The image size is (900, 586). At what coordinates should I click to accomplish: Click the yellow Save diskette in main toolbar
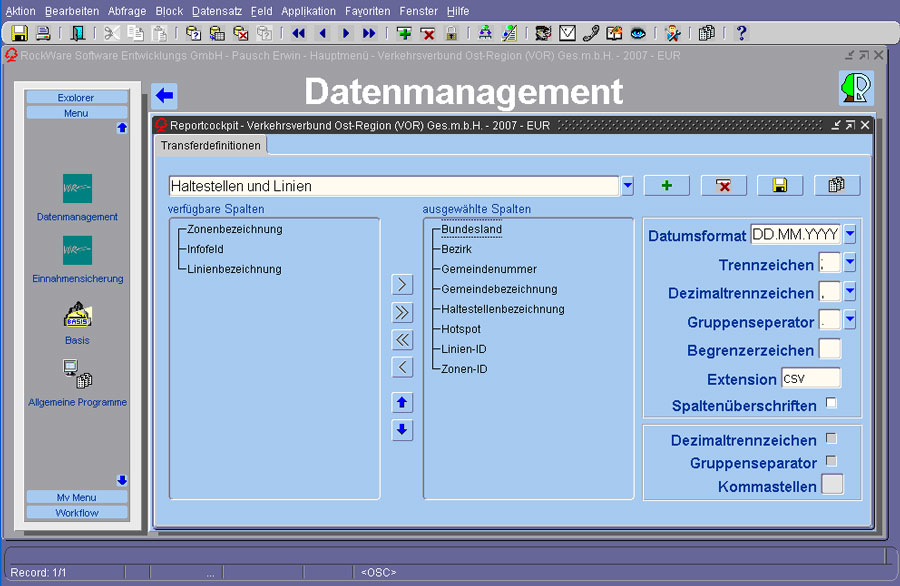tap(20, 33)
